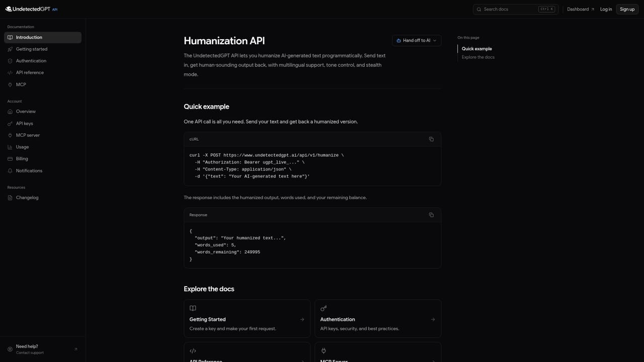The width and height of the screenshot is (644, 362).
Task: Click the credit card icon beside Billing
Action: click(x=10, y=159)
